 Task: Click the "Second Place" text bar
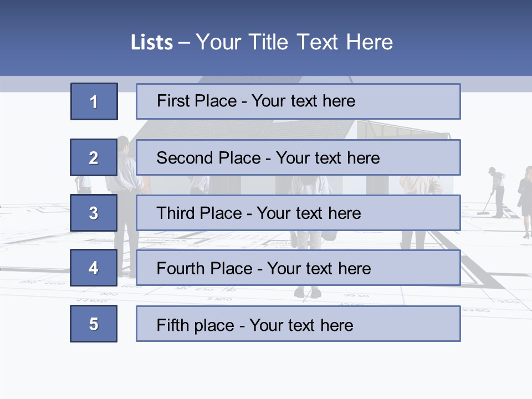[298, 157]
